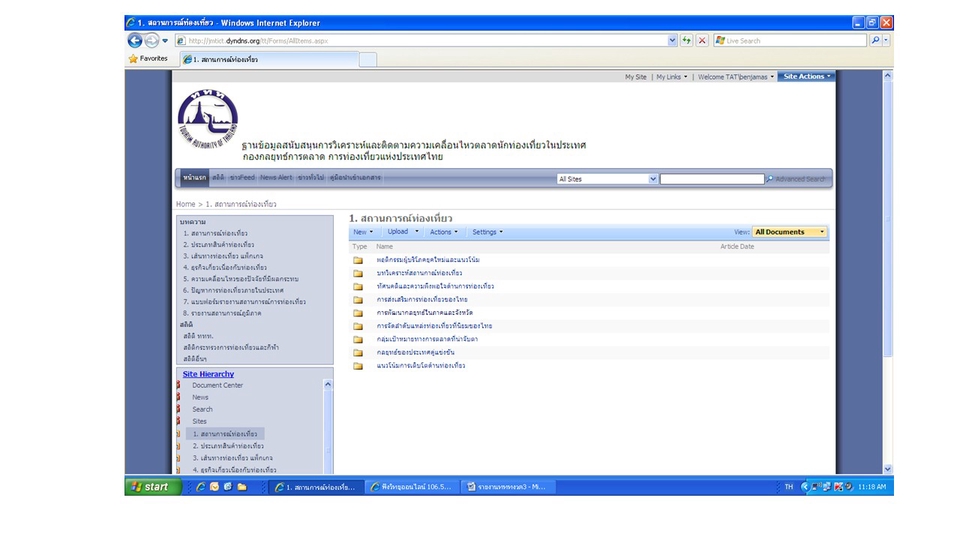Open 2. ประเภทสินค้าท่องเที่ยว in the บทความ list
The height and width of the screenshot is (540, 960).
point(219,244)
